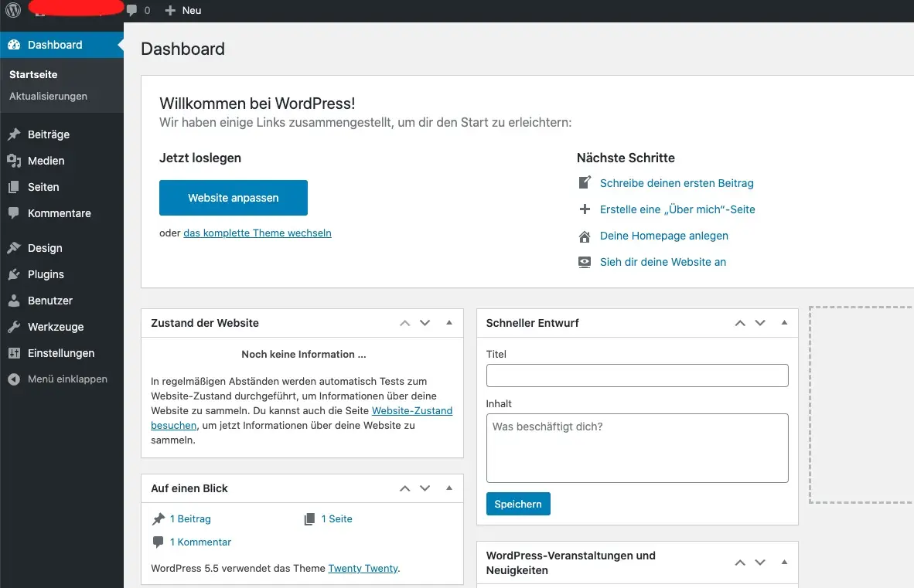Open the Beiträge menu label
This screenshot has height=588, width=914.
coord(49,134)
